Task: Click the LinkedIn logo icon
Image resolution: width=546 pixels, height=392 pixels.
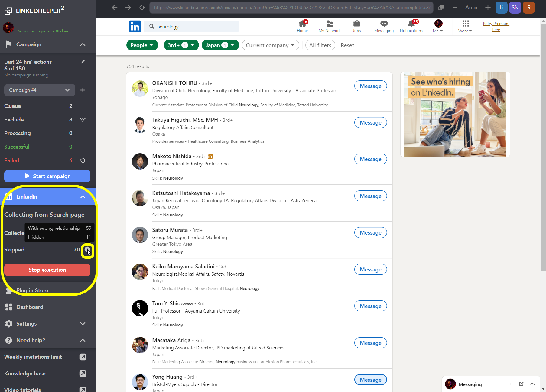Action: 135,26
